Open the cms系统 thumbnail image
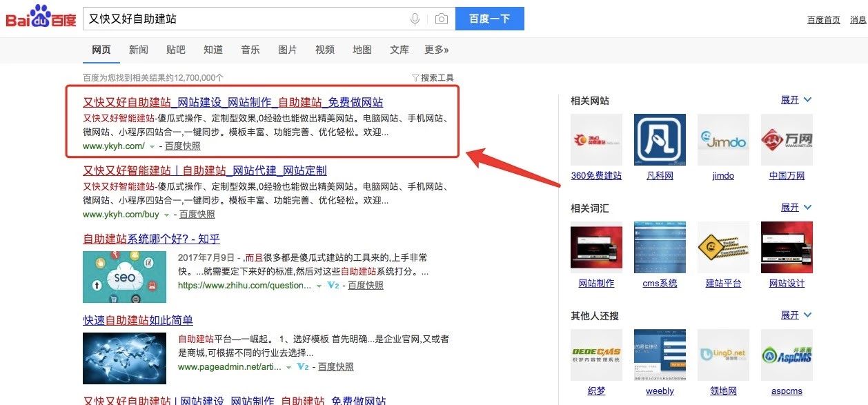 (660, 248)
